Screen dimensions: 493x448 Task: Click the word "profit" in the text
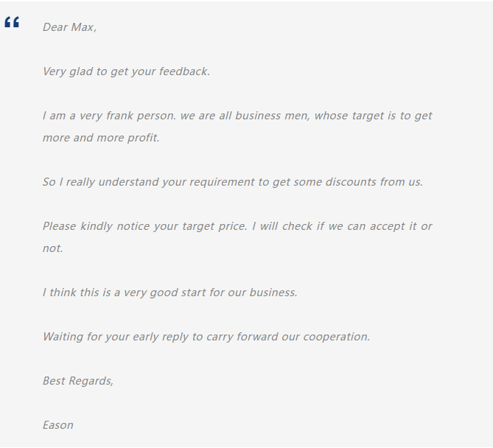(x=142, y=138)
